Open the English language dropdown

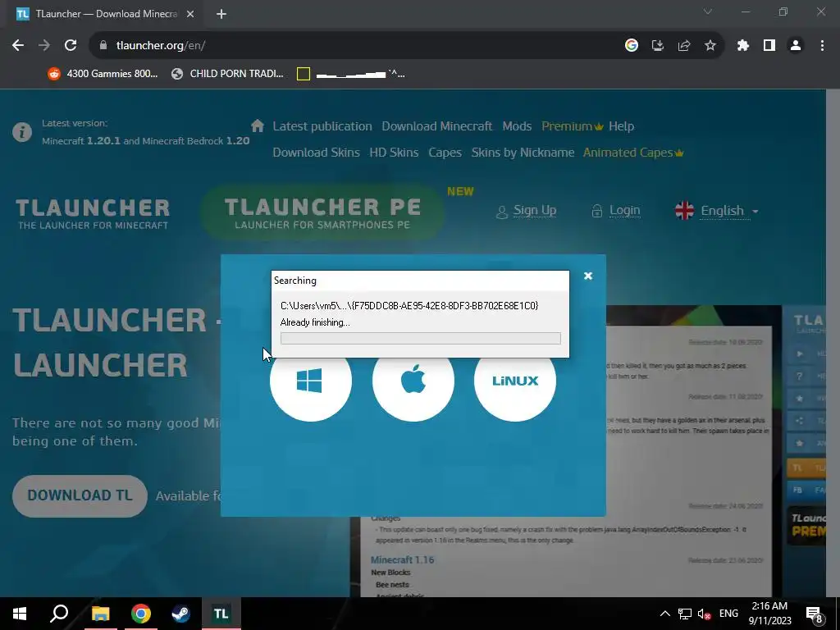pyautogui.click(x=717, y=211)
